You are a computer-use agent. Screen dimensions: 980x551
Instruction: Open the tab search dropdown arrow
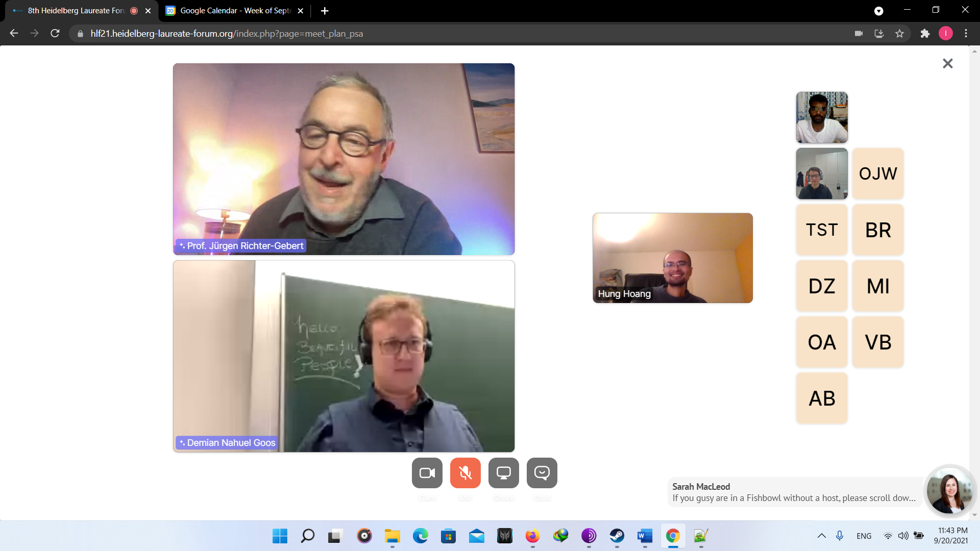click(878, 11)
